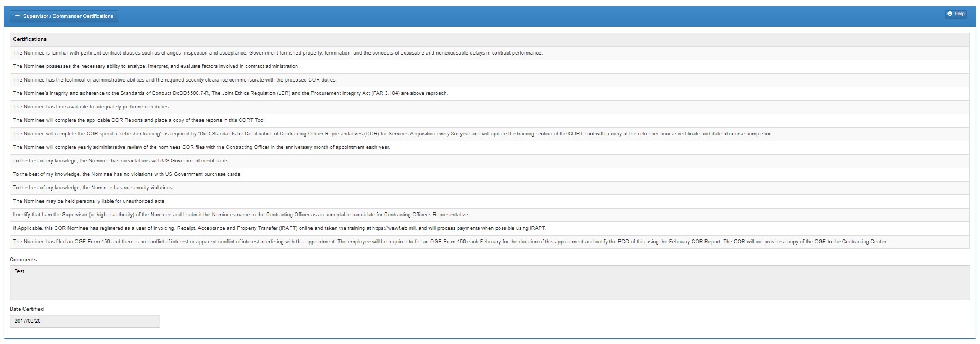Select the row about OGE Form 450 filing
The height and width of the screenshot is (344, 980).
tap(450, 242)
